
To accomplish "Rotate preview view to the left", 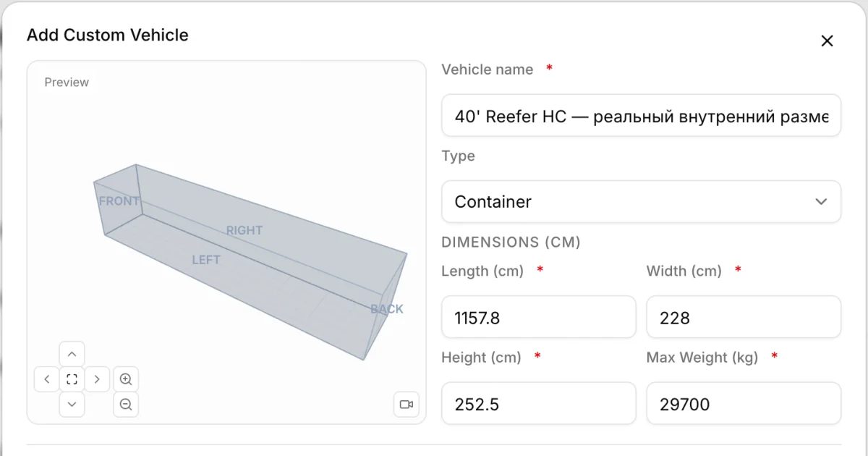I will [x=47, y=379].
